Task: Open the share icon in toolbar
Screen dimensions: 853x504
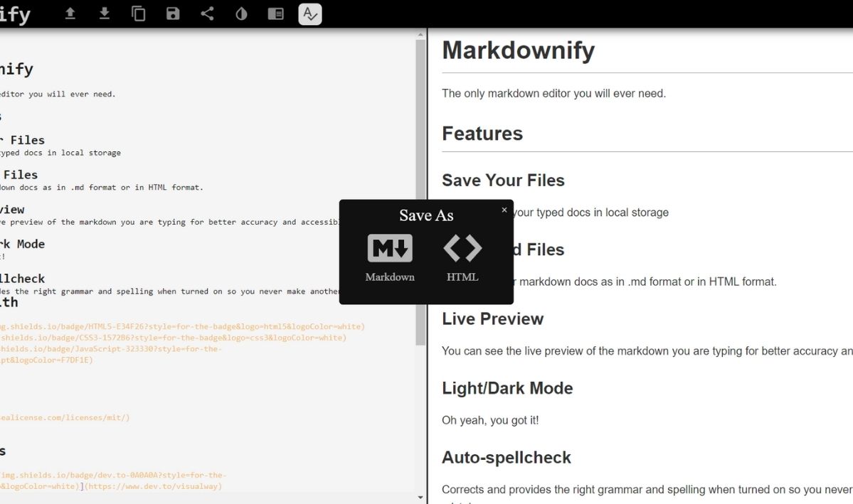Action: (207, 14)
